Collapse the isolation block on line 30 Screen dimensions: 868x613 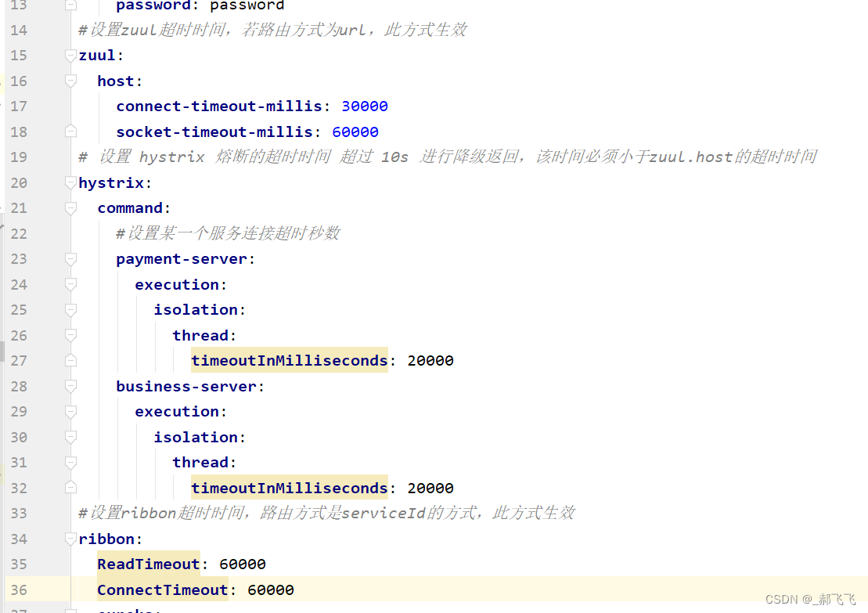pyautogui.click(x=70, y=437)
